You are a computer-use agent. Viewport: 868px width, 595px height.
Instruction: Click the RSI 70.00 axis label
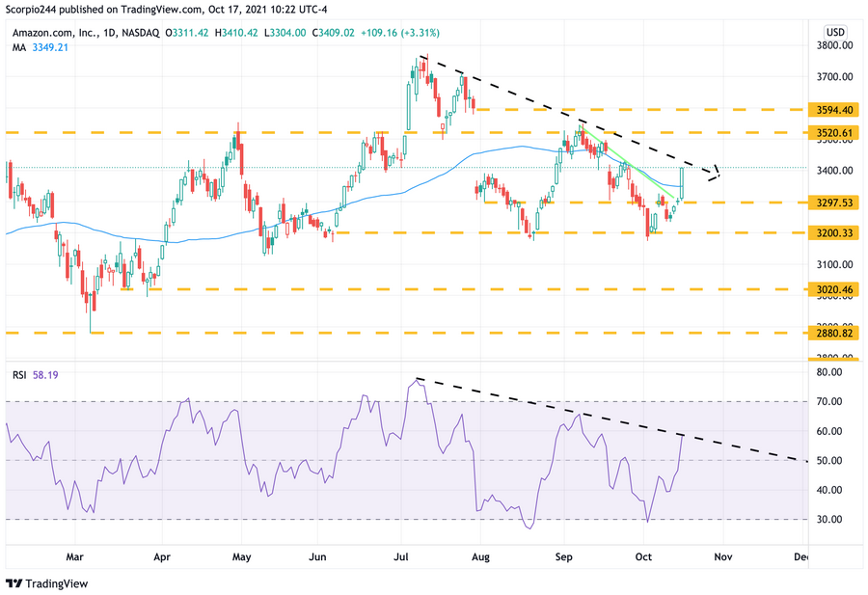tap(829, 402)
